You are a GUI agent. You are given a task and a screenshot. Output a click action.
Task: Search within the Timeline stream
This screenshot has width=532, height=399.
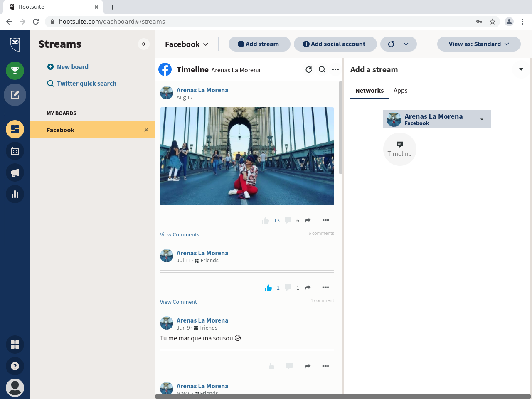pos(322,69)
